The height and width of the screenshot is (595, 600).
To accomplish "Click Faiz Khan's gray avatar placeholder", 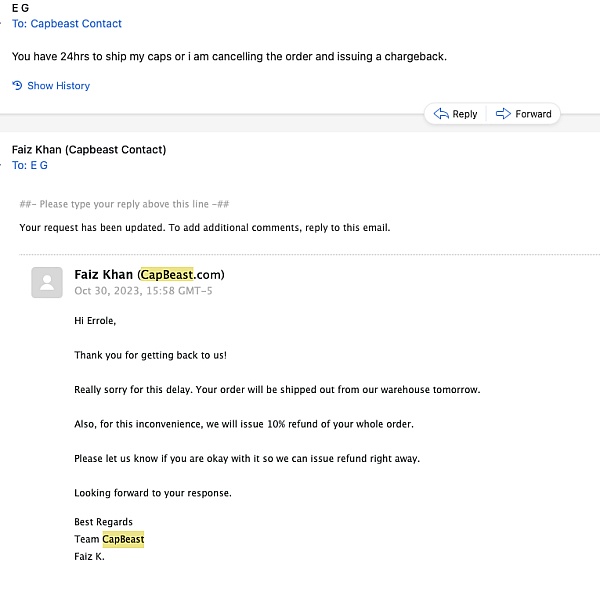I will click(x=47, y=282).
